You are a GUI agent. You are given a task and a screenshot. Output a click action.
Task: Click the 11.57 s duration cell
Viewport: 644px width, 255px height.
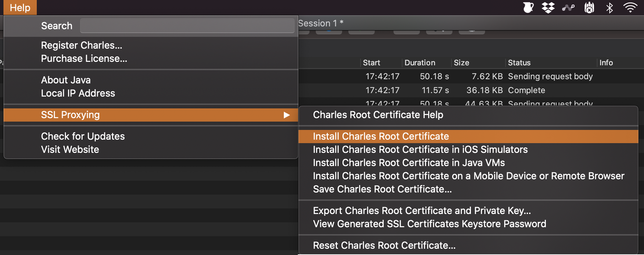(435, 90)
